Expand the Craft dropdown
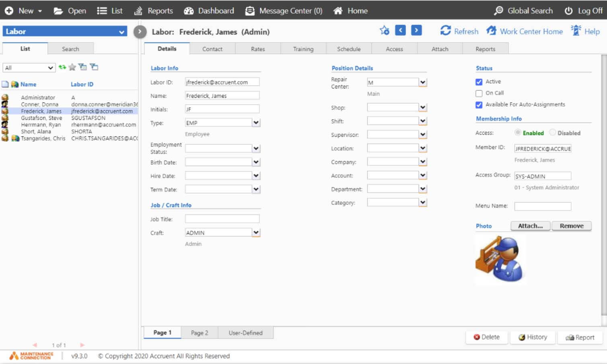This screenshot has width=607, height=364. coord(256,232)
